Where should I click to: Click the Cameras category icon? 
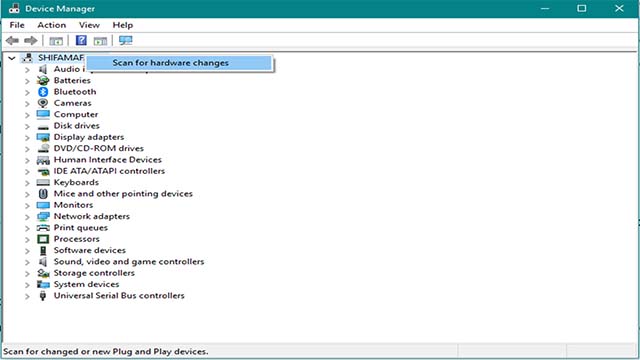(43, 103)
